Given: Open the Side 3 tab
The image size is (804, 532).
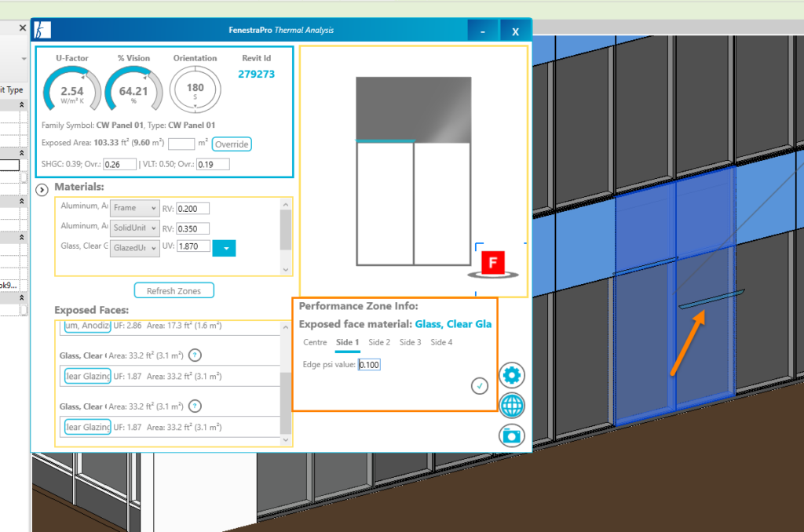Looking at the screenshot, I should (410, 342).
